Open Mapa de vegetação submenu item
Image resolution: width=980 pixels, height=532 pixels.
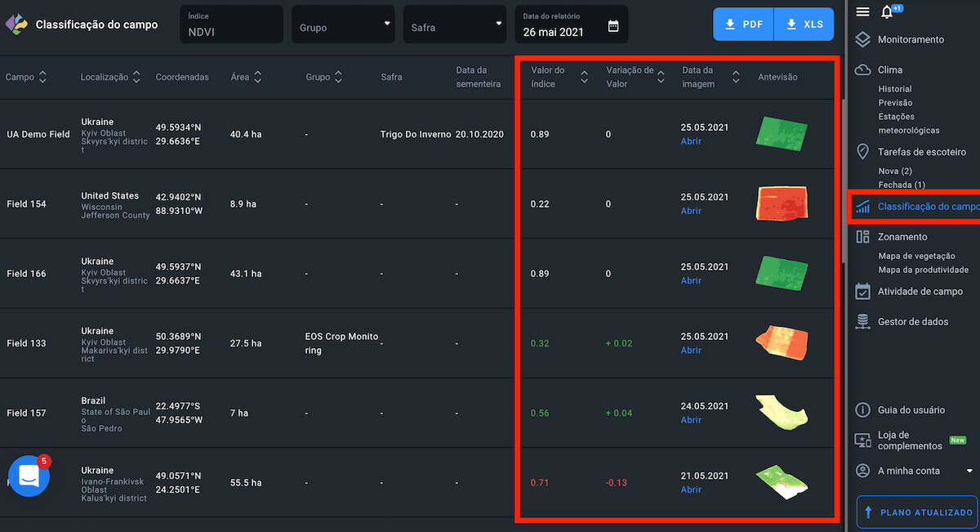click(916, 256)
